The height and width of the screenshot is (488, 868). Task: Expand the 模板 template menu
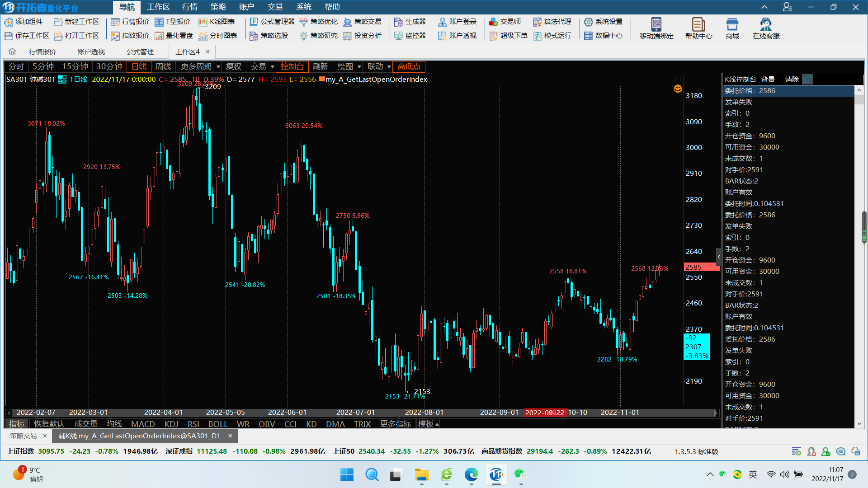pyautogui.click(x=428, y=424)
